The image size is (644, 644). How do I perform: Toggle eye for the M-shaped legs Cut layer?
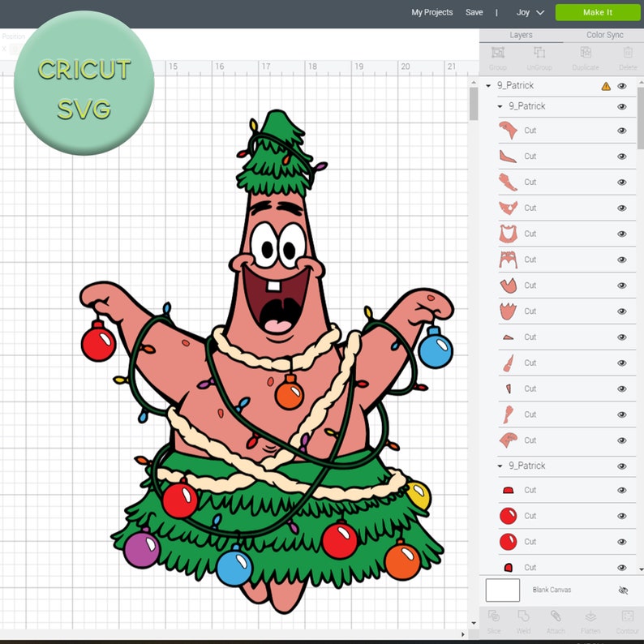(x=622, y=260)
